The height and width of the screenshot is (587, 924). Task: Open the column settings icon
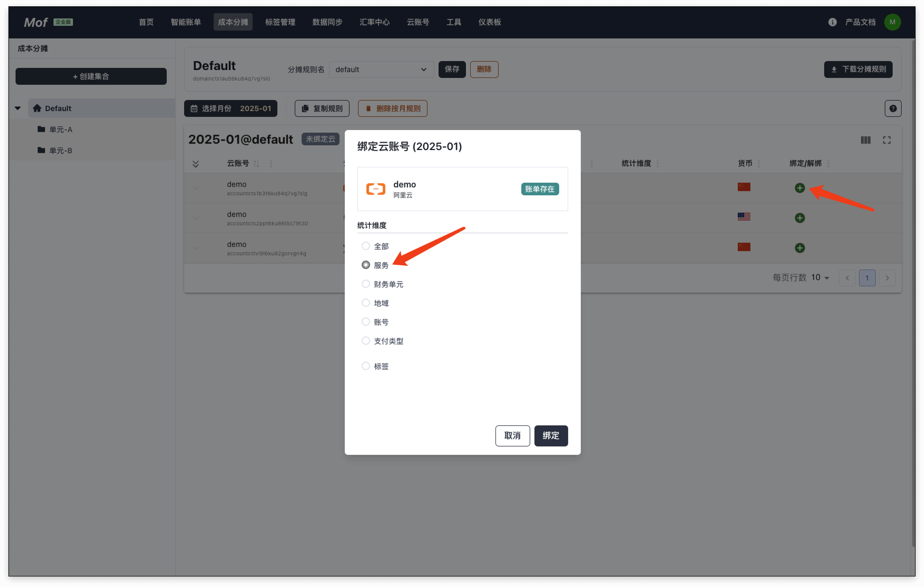(x=865, y=140)
